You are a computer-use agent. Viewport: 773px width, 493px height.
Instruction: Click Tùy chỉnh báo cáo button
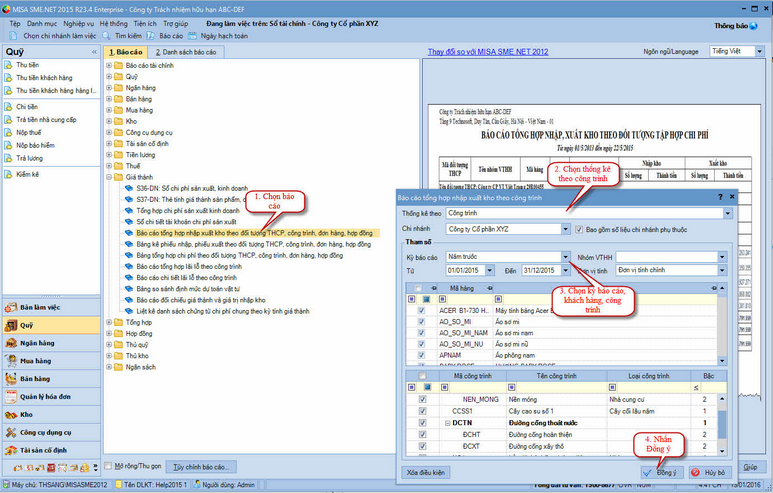[x=201, y=466]
